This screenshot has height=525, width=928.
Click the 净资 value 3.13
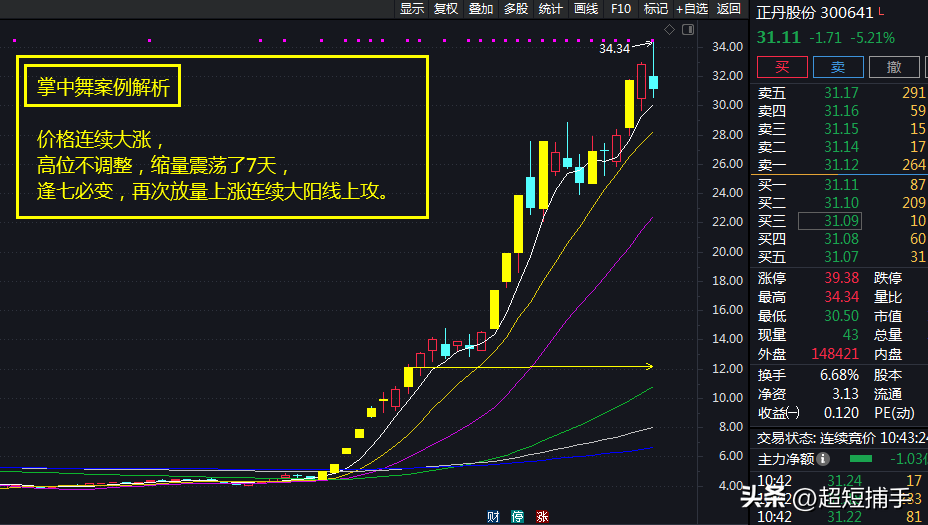[845, 394]
